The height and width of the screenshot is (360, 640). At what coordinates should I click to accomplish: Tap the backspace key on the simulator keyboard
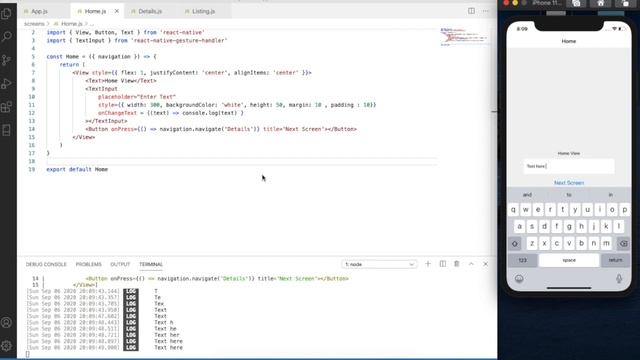tap(623, 244)
